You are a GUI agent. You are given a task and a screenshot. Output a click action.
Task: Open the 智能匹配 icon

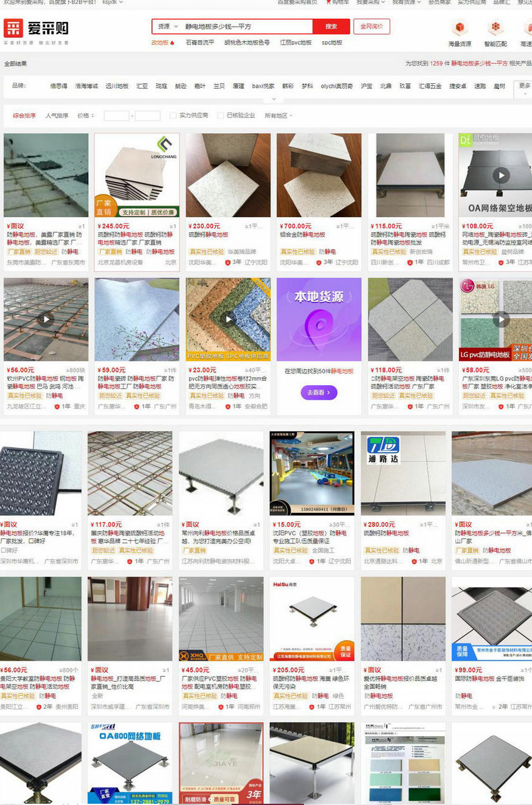496,28
